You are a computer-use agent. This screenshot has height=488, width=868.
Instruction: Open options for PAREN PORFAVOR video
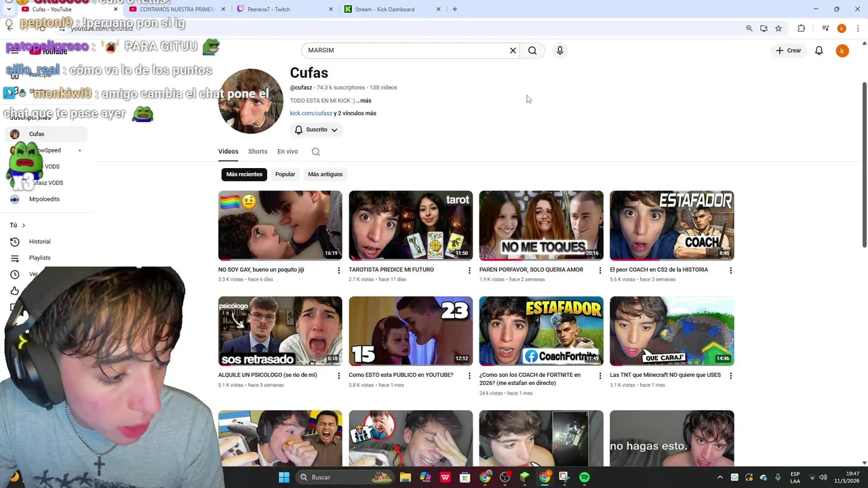(599, 270)
